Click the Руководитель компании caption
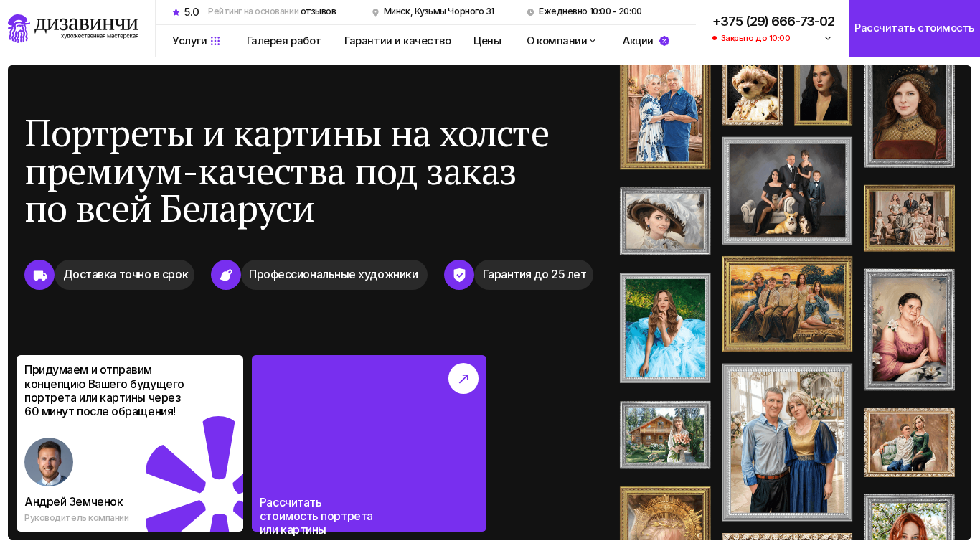The image size is (980, 551). 77,518
